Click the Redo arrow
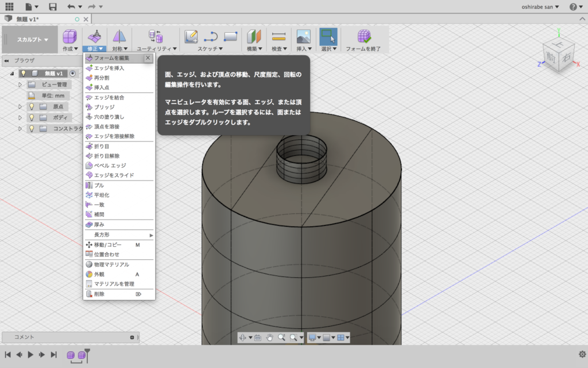Screen dimensions: 588x368 pos(91,6)
